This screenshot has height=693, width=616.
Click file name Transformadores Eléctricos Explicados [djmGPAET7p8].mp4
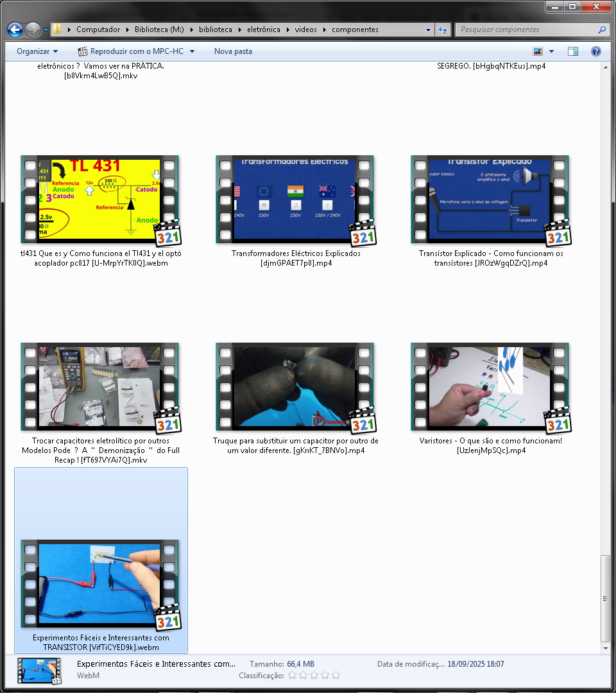[x=296, y=258]
